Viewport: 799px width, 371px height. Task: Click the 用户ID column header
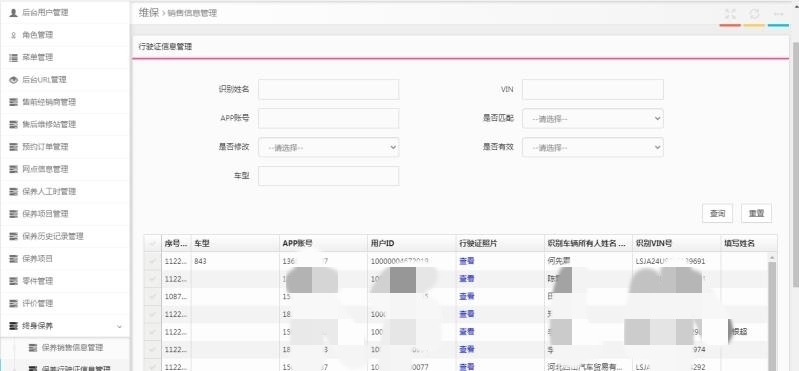411,244
